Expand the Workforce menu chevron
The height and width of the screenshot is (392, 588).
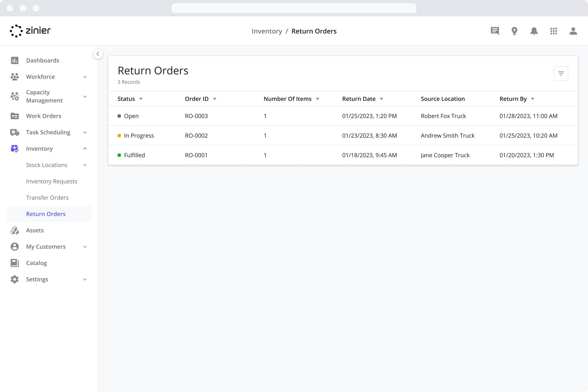point(85,77)
